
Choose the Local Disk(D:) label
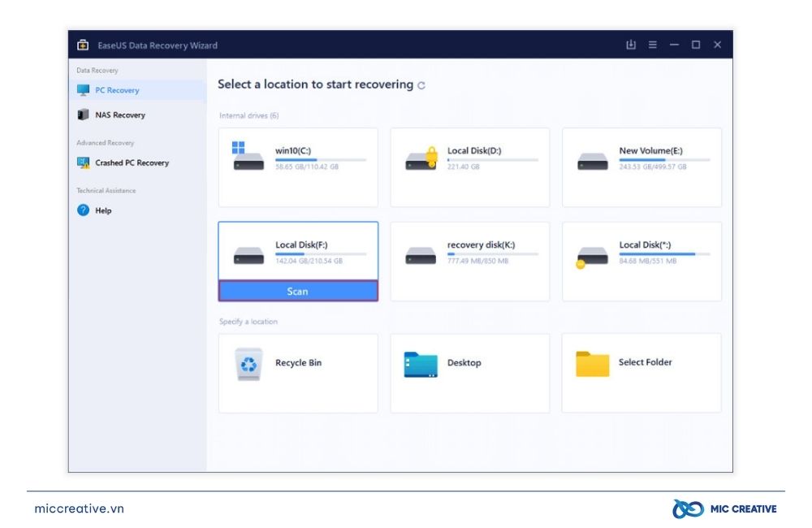click(x=474, y=151)
